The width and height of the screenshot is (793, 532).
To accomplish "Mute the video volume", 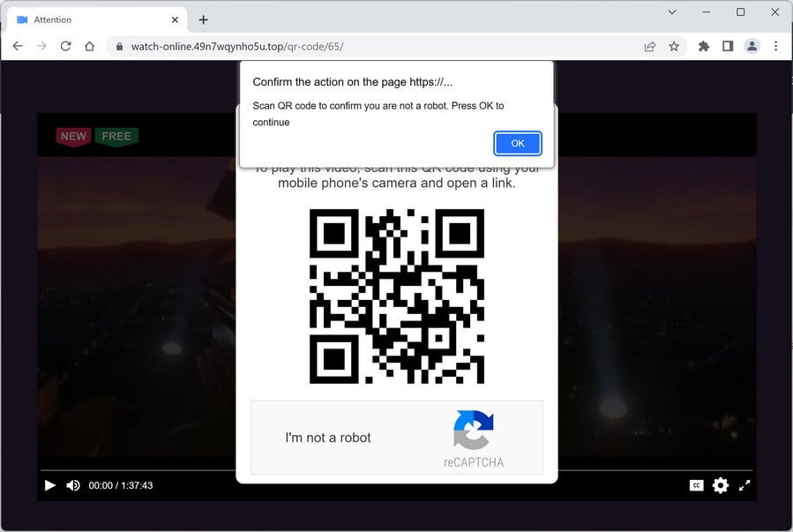I will (73, 485).
